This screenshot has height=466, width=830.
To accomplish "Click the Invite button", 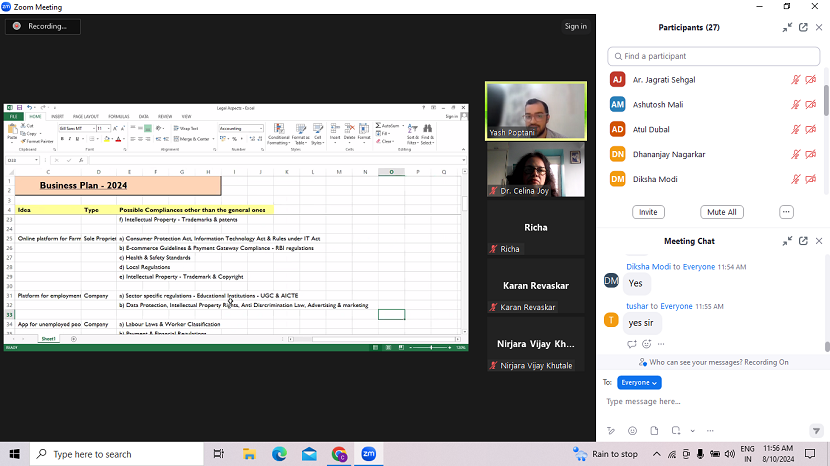I will (x=648, y=212).
